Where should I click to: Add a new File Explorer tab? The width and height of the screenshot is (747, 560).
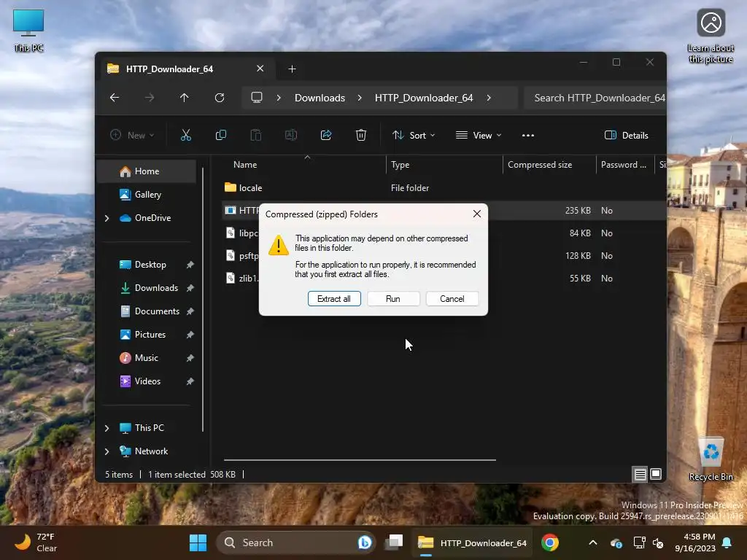pyautogui.click(x=292, y=69)
